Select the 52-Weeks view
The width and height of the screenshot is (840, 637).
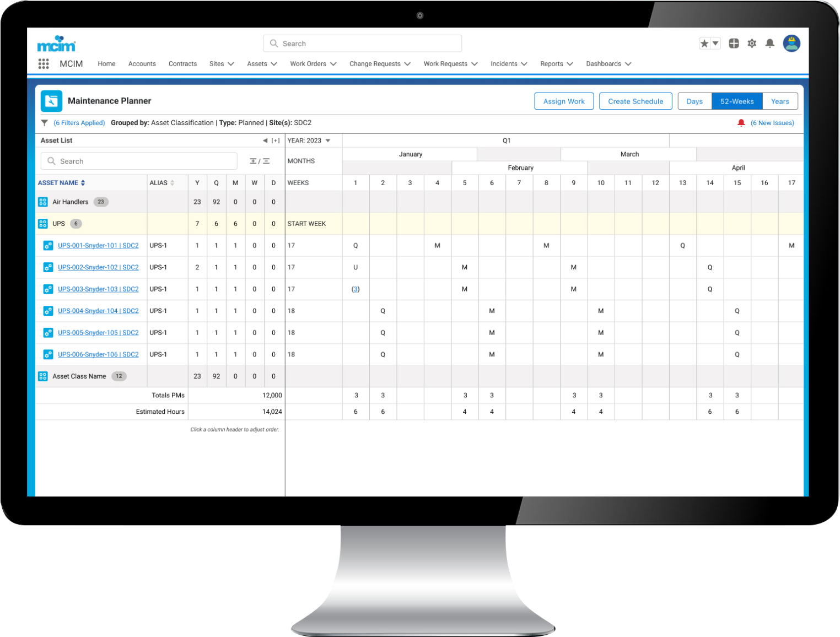tap(737, 101)
